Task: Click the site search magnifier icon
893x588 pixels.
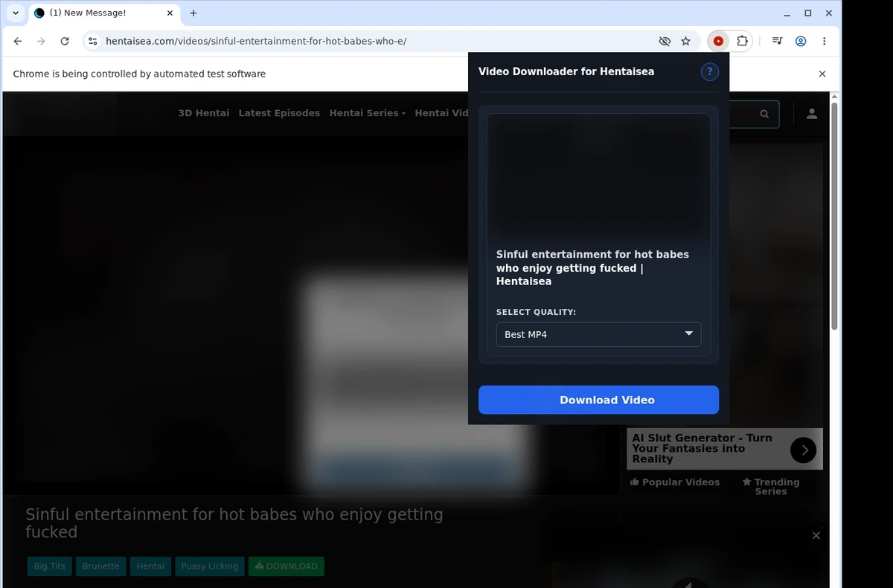Action: coord(764,114)
